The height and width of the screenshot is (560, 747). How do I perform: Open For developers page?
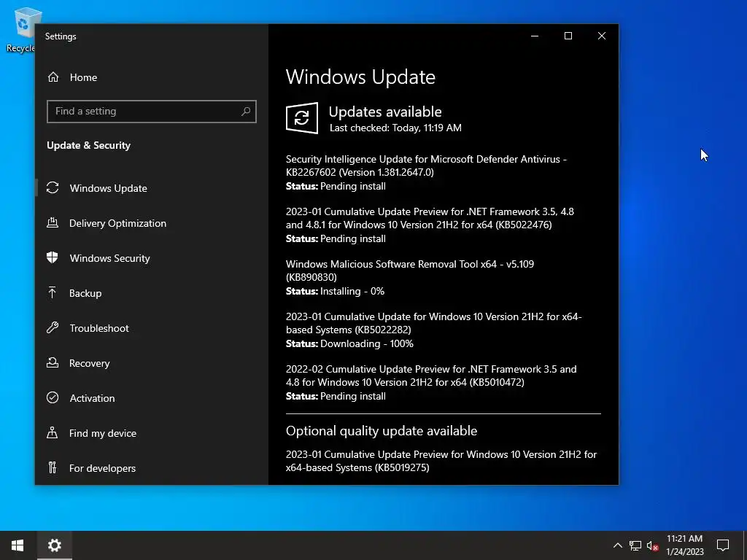click(152, 468)
